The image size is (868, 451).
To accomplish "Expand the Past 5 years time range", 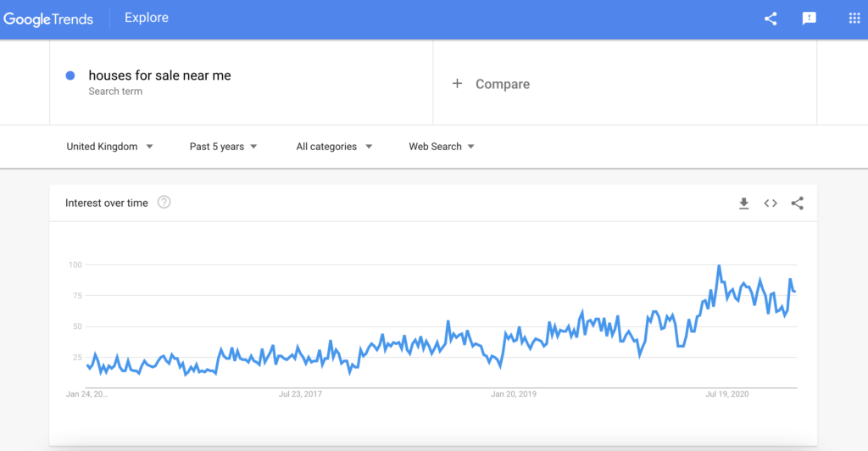I will pos(223,147).
